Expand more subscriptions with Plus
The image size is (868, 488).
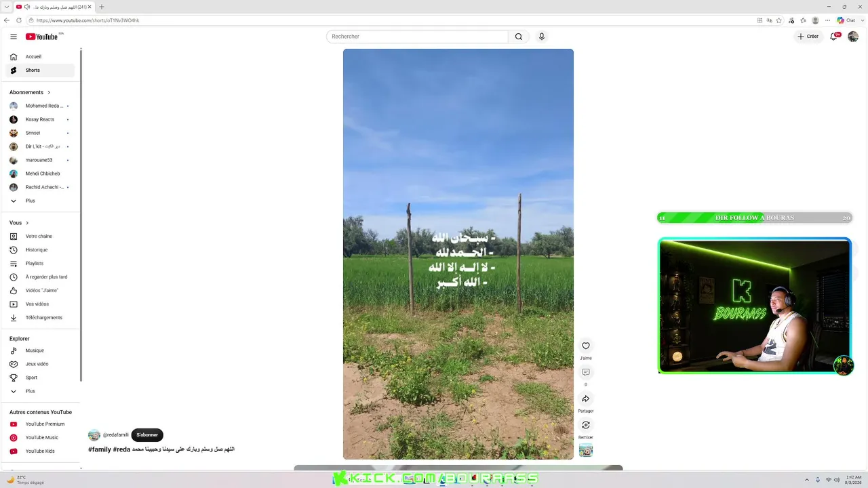coord(40,201)
